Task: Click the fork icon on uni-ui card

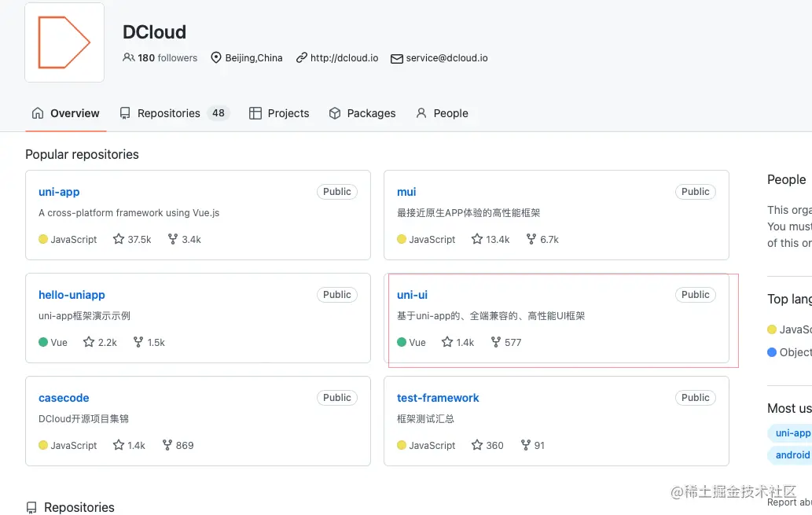Action: click(496, 342)
